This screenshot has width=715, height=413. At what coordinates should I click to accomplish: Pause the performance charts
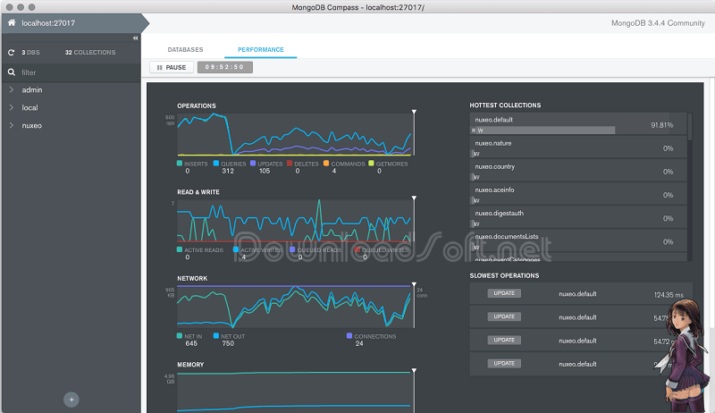pyautogui.click(x=171, y=67)
